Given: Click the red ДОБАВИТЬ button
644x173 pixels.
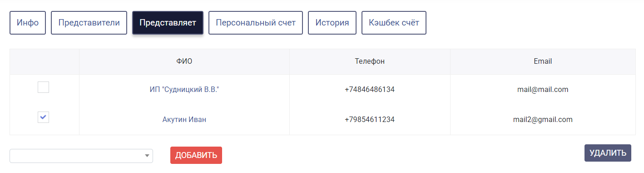Looking at the screenshot, I should pyautogui.click(x=196, y=155).
